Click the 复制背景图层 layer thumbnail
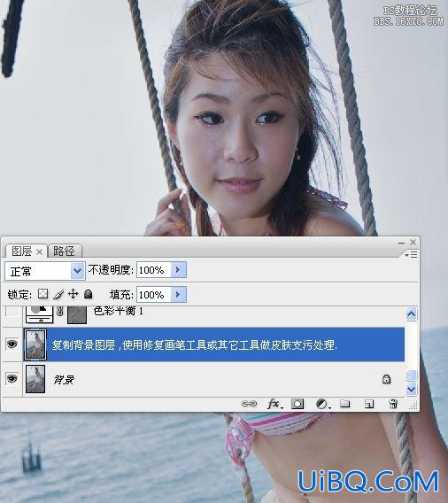Viewport: 448px width, 503px height. pos(35,344)
